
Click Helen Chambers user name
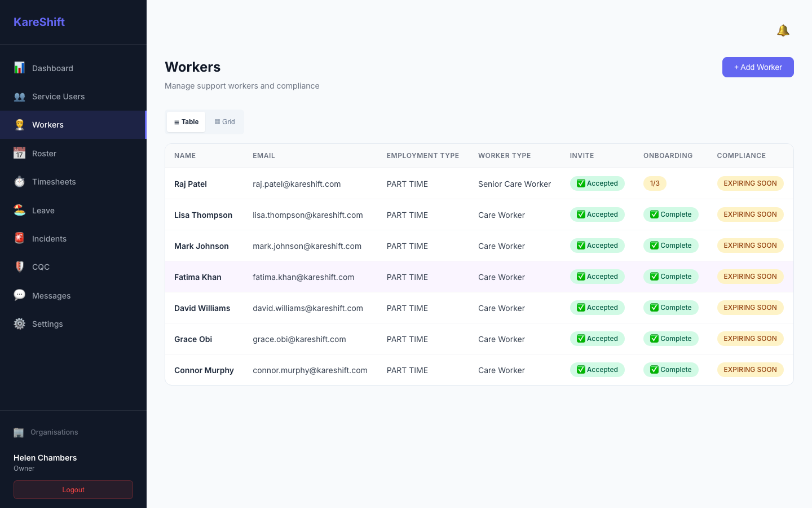[x=45, y=458]
